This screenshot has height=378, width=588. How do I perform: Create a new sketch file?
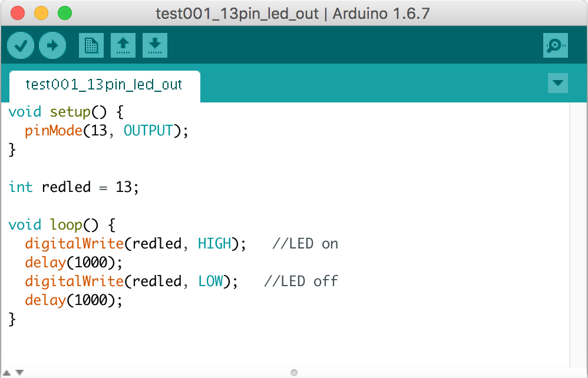click(91, 45)
